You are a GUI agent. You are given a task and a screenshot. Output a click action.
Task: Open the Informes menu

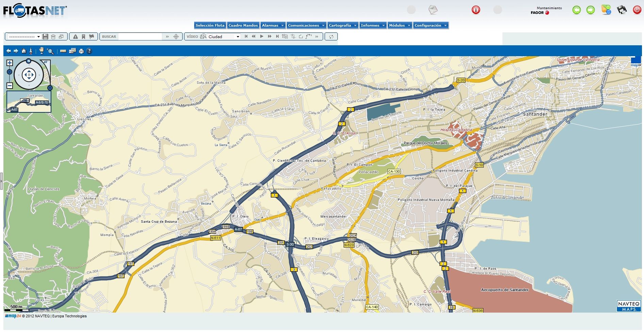click(373, 25)
